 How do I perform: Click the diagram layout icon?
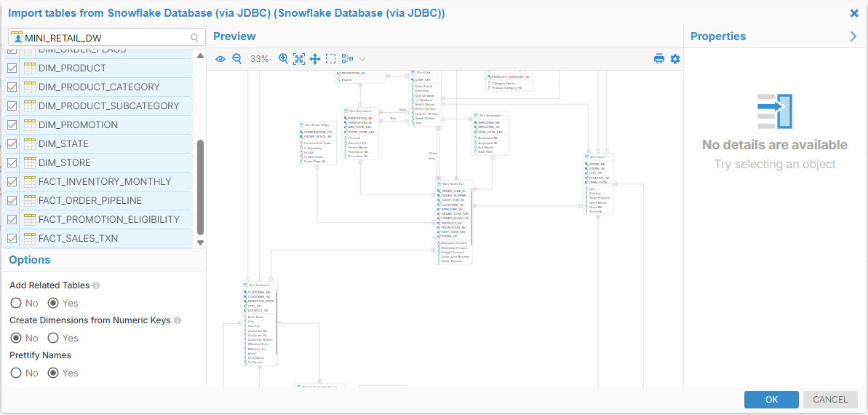tap(347, 59)
